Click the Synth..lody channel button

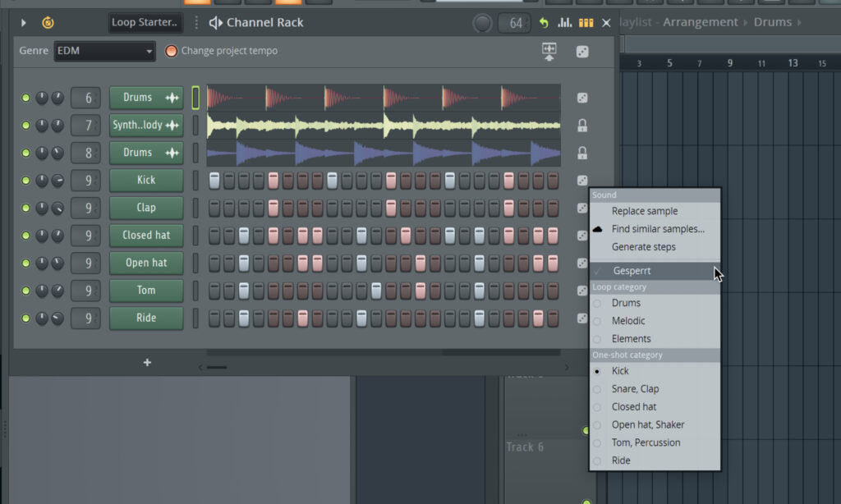point(146,126)
